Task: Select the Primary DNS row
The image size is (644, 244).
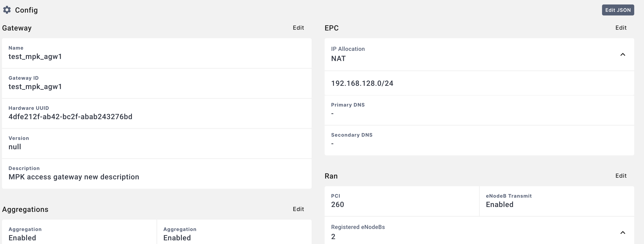Action: pyautogui.click(x=479, y=110)
